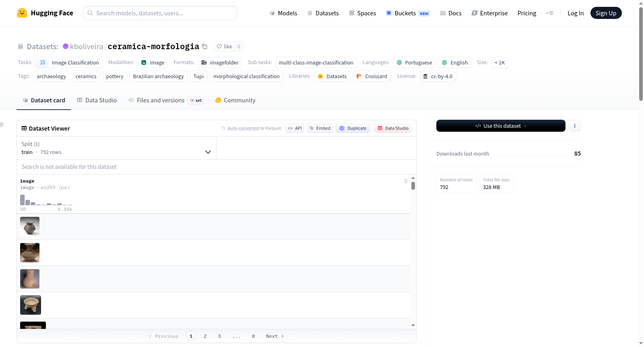Open the Pricing link
This screenshot has height=347, width=644.
527,13
